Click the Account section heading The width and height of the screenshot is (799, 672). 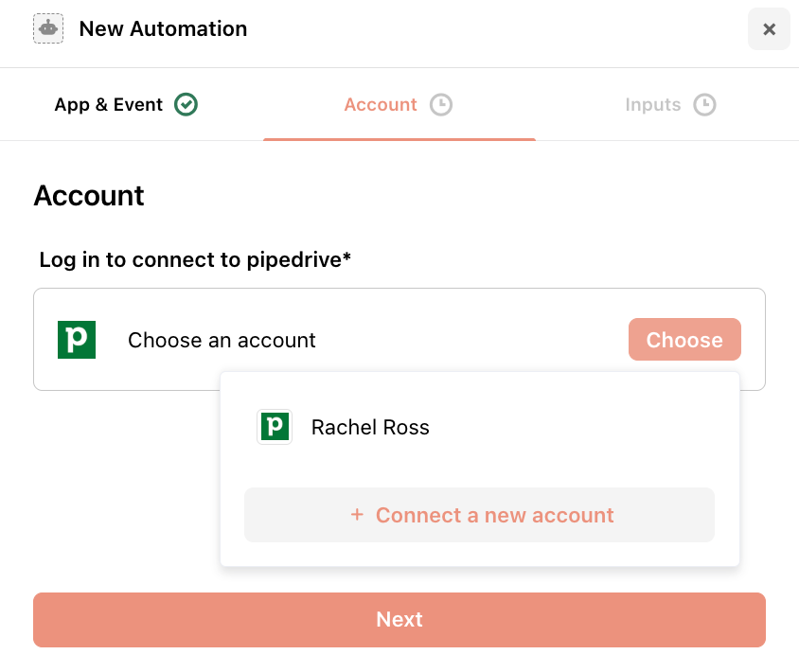click(x=89, y=196)
